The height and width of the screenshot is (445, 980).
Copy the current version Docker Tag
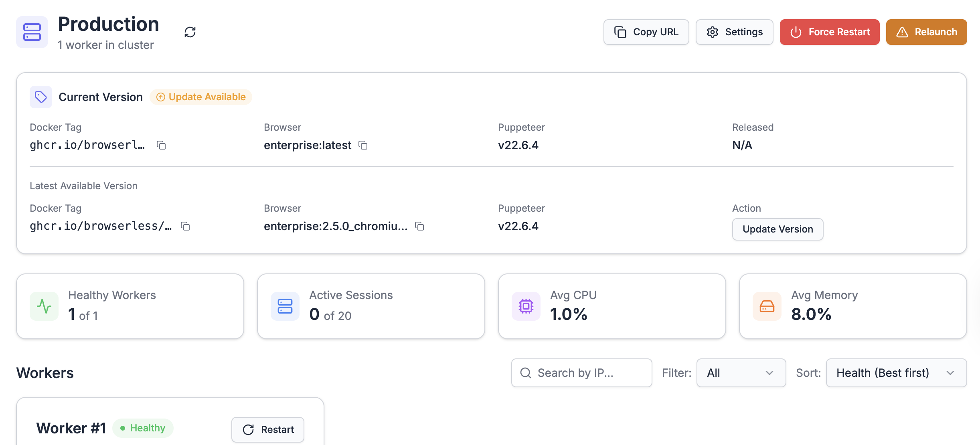pyautogui.click(x=161, y=145)
